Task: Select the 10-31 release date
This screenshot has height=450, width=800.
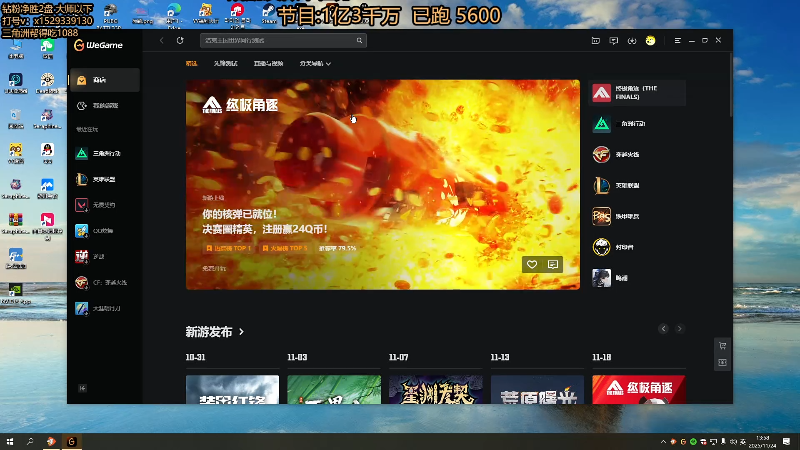Action: 195,357
